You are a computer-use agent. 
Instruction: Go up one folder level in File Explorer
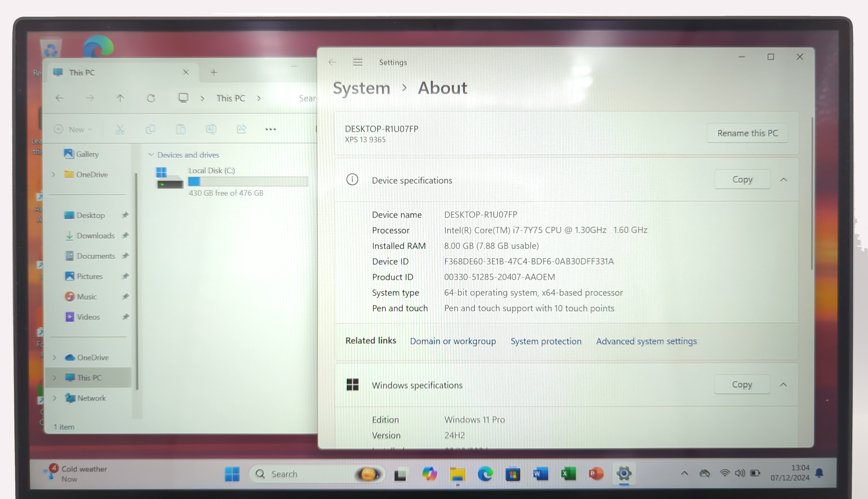point(120,98)
